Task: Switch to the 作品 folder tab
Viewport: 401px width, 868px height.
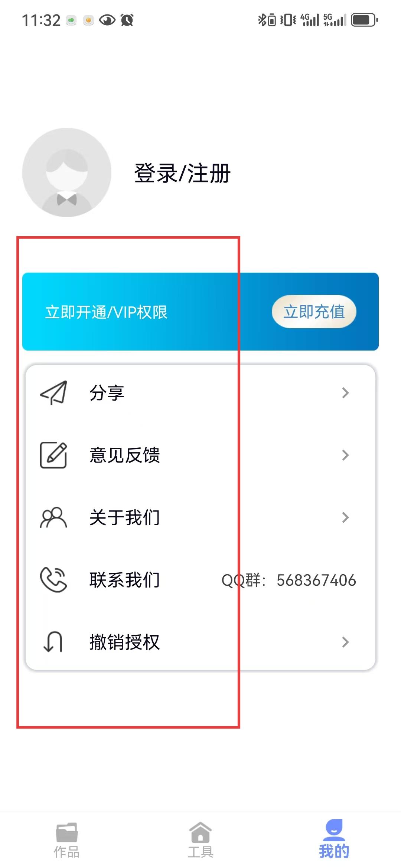Action: tap(67, 840)
